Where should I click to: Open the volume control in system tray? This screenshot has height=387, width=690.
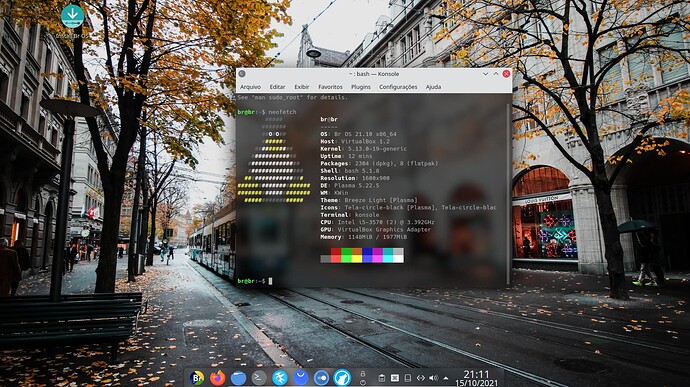pos(433,378)
